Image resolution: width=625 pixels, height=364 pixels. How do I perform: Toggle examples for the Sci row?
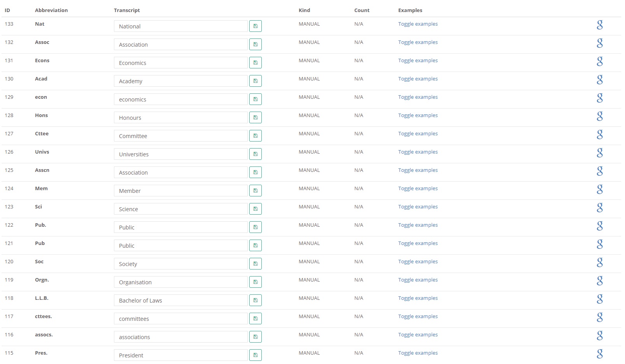coord(418,207)
